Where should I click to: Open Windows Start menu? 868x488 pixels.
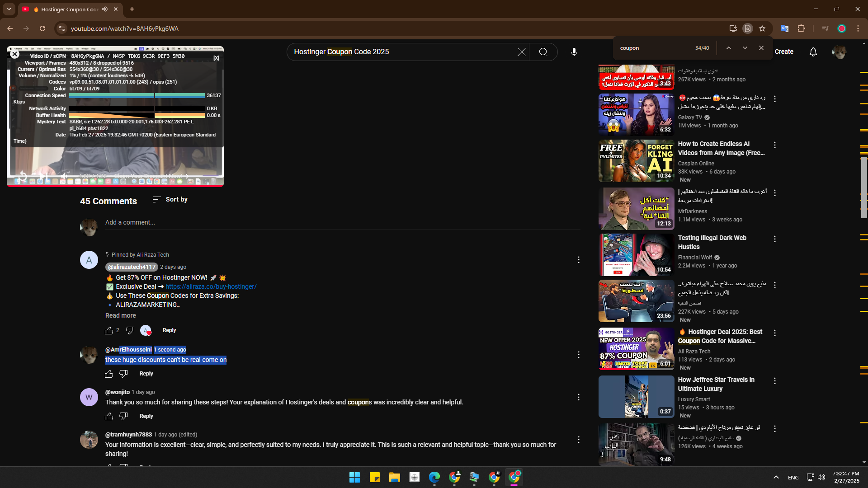pos(354,477)
